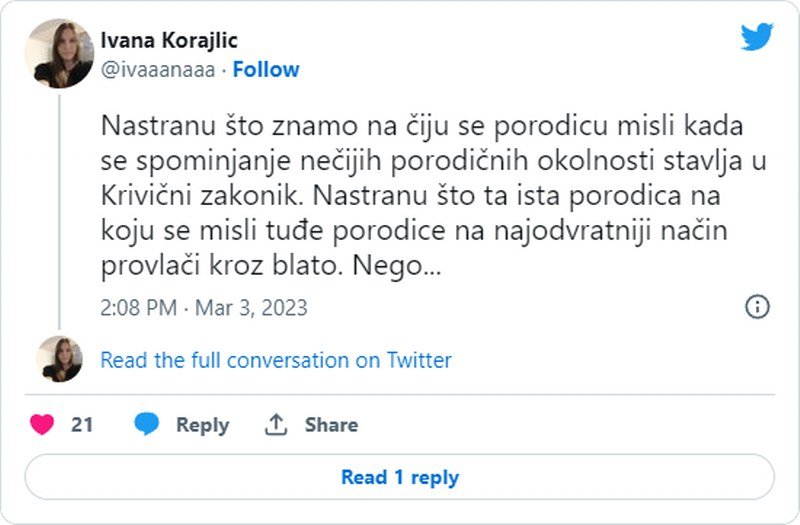
Task: Click the small avatar beside conversation link
Action: coord(59,359)
